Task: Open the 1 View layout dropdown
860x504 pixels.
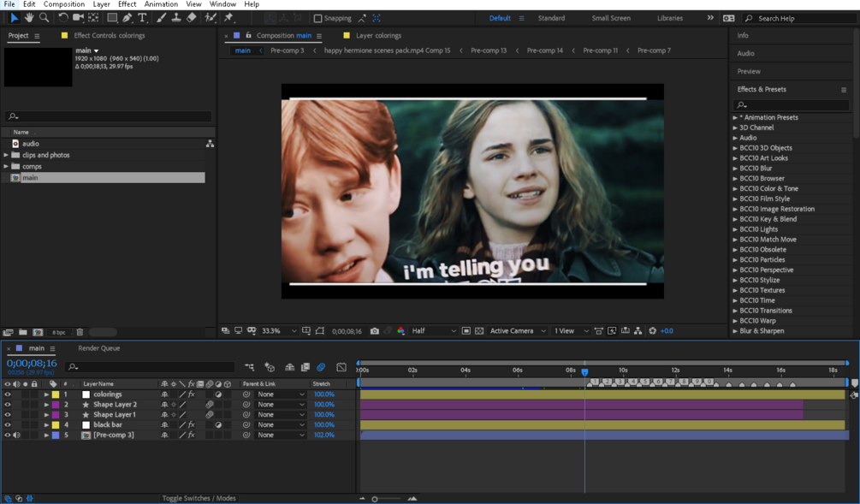Action: 571,331
